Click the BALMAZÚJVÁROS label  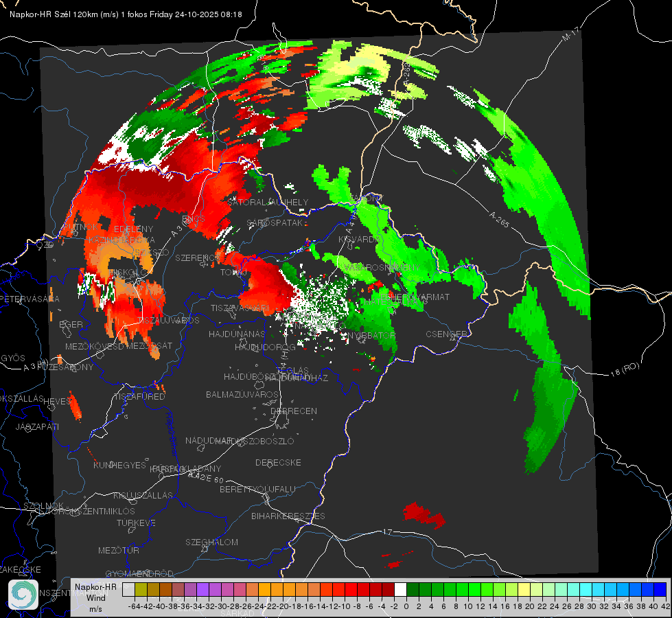tap(242, 394)
